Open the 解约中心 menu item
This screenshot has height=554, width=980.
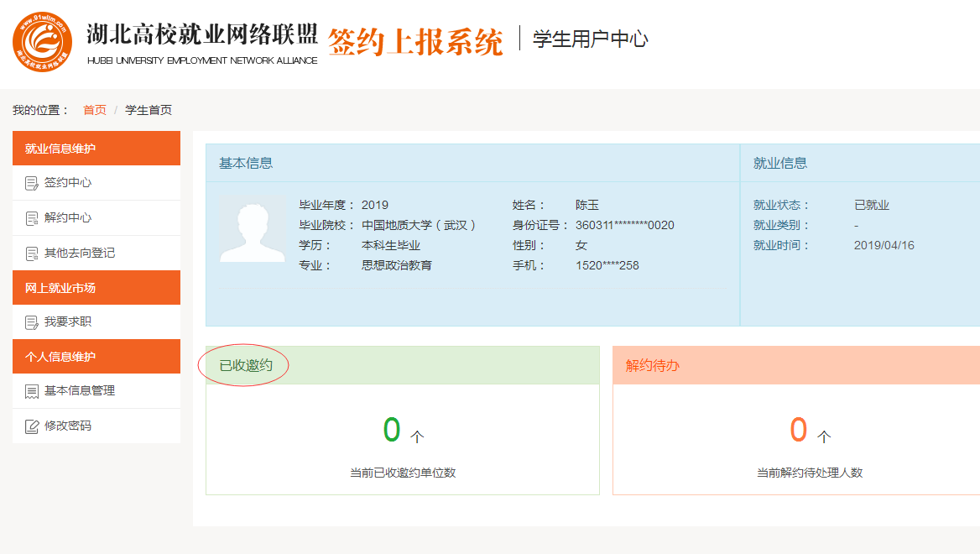[x=68, y=218]
